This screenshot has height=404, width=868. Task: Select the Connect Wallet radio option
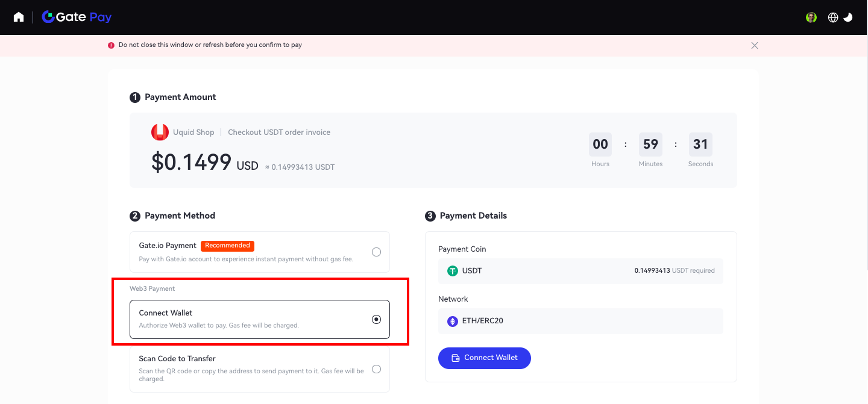376,319
